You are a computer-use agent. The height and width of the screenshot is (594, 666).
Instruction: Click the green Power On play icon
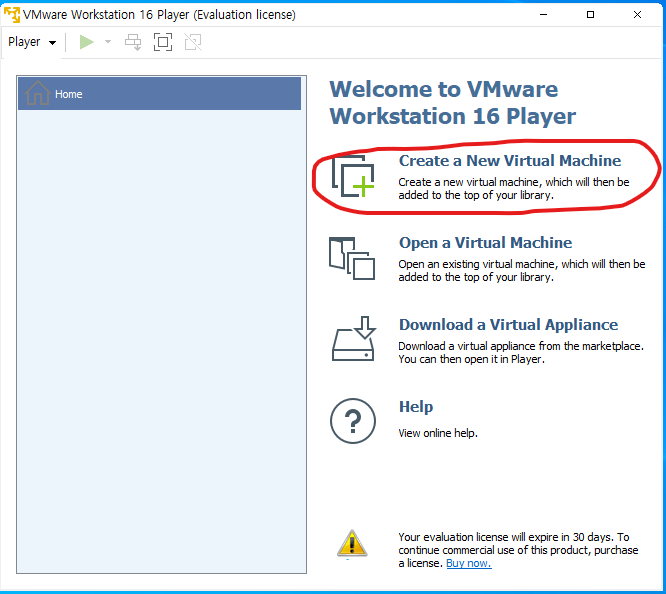(x=86, y=42)
